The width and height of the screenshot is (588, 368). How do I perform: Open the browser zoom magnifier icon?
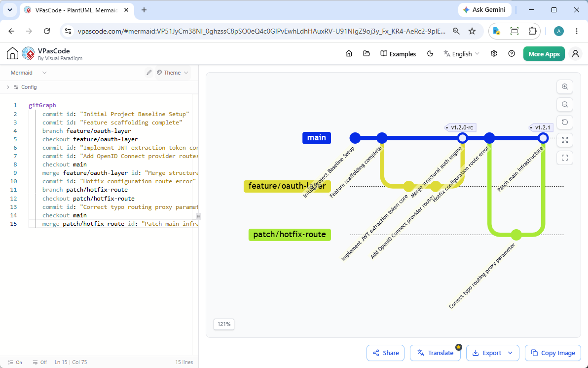click(456, 31)
